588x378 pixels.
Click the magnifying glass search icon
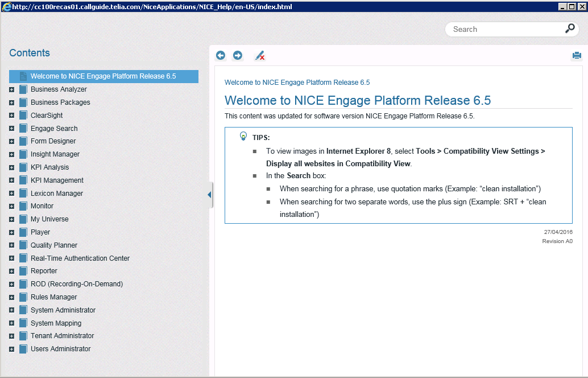pyautogui.click(x=570, y=28)
